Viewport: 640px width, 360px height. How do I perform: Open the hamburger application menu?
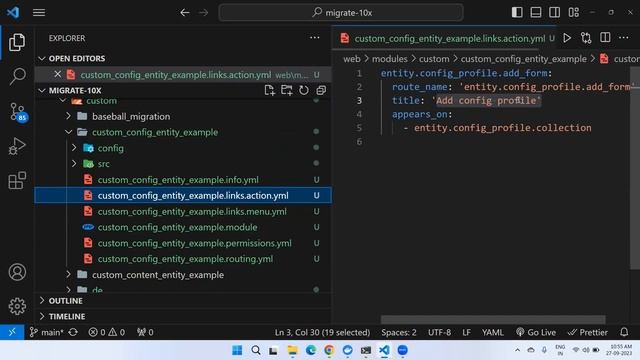coord(39,13)
